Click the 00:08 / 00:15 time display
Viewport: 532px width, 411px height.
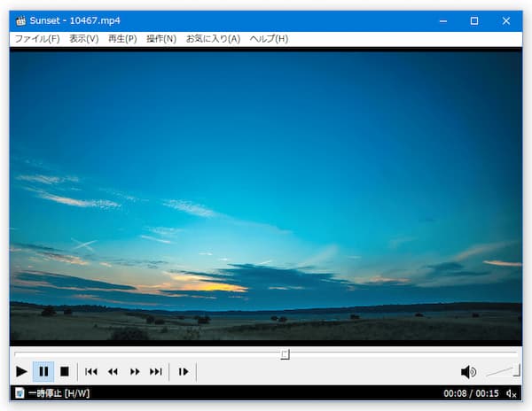point(471,393)
